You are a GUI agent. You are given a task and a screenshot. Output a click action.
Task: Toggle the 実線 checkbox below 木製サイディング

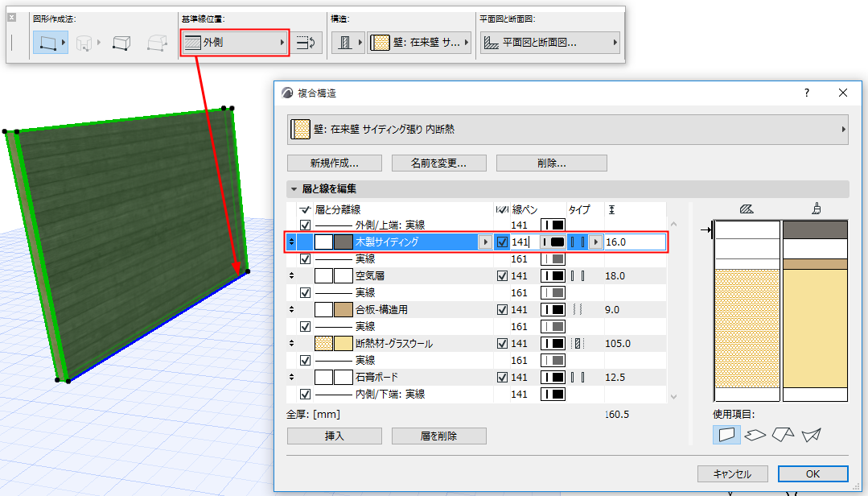305,258
